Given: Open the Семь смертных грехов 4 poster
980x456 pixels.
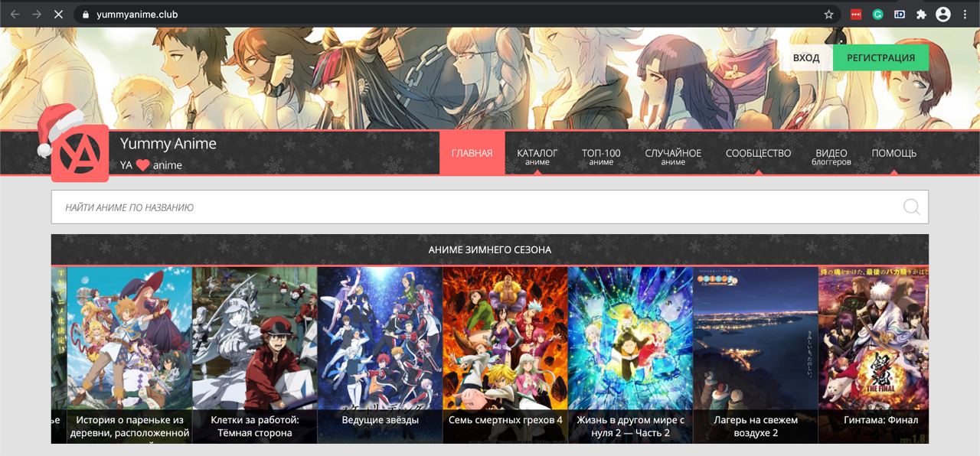Looking at the screenshot, I should tap(505, 355).
